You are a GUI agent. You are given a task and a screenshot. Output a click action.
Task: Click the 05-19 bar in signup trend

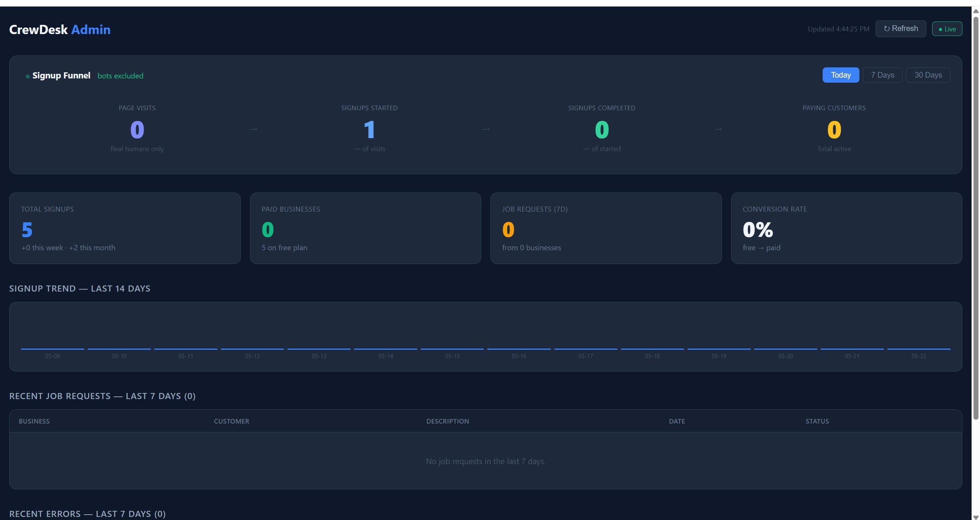coord(719,349)
